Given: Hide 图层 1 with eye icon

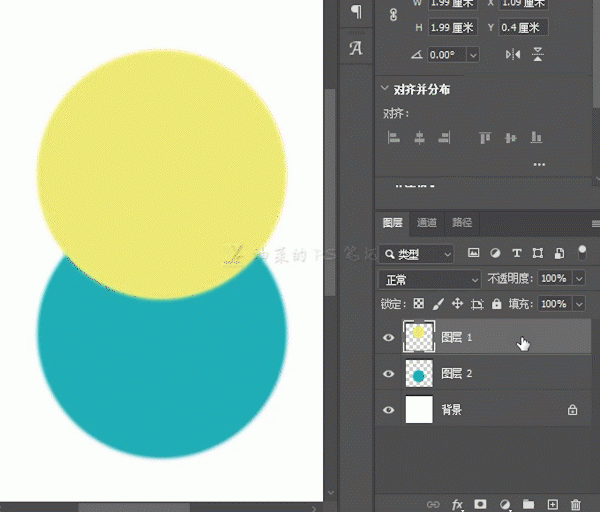Looking at the screenshot, I should [x=388, y=337].
